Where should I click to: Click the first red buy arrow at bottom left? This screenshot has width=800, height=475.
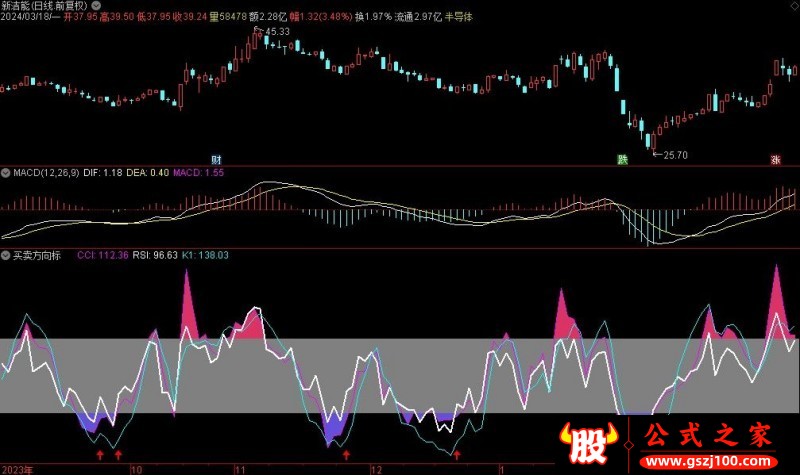[x=98, y=454]
